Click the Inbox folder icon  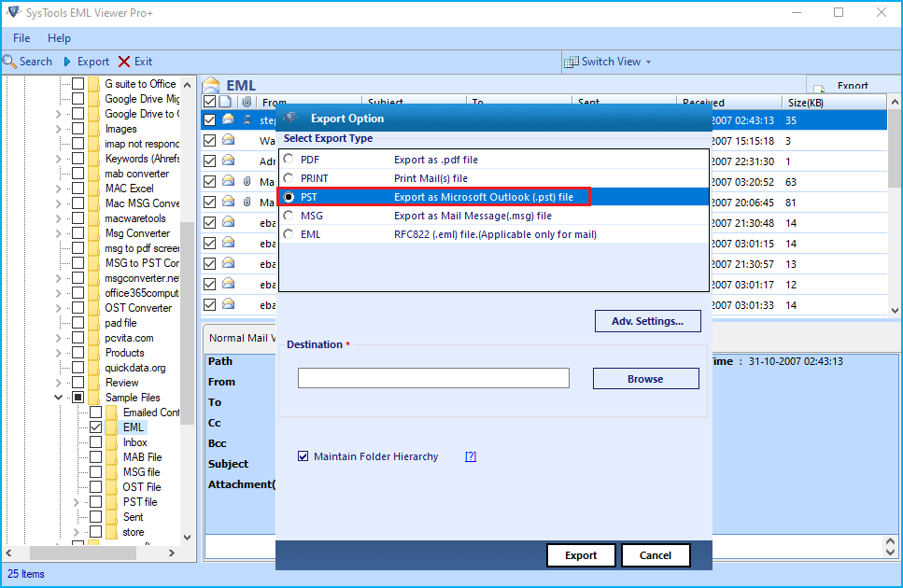(112, 442)
